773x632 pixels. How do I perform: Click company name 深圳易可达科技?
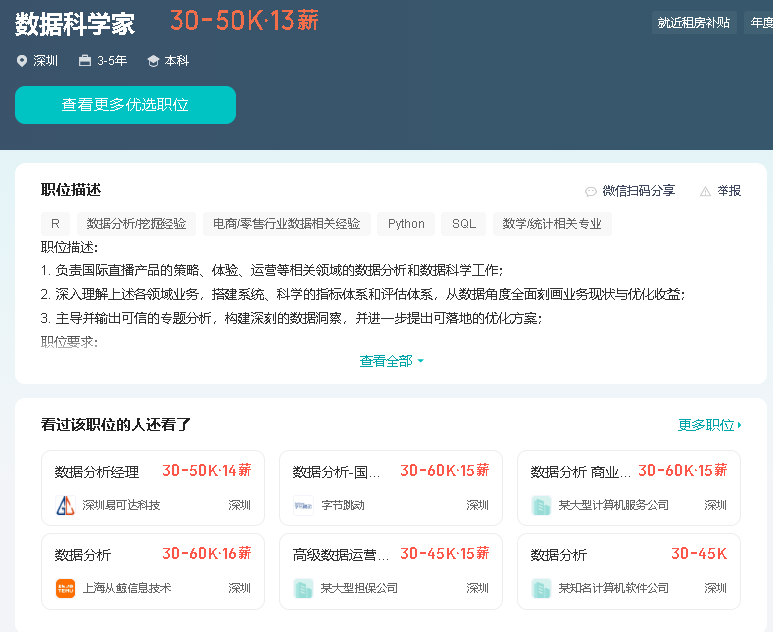(x=121, y=505)
